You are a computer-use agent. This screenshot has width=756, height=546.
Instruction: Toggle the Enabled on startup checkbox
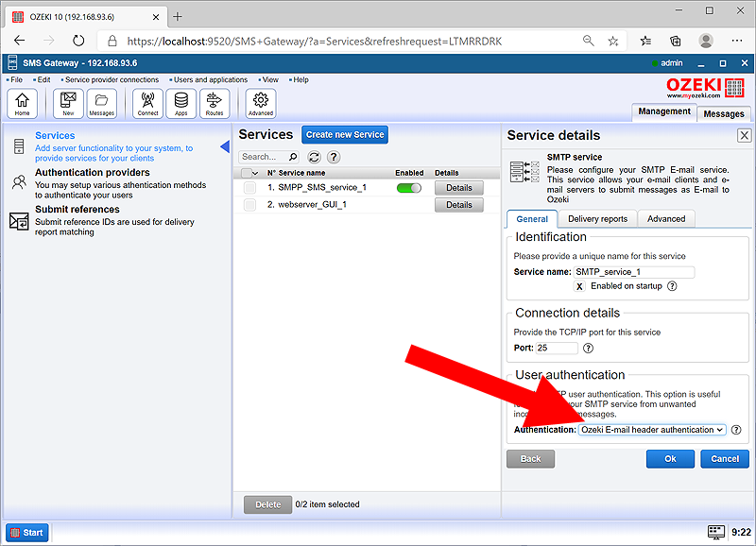[579, 286]
